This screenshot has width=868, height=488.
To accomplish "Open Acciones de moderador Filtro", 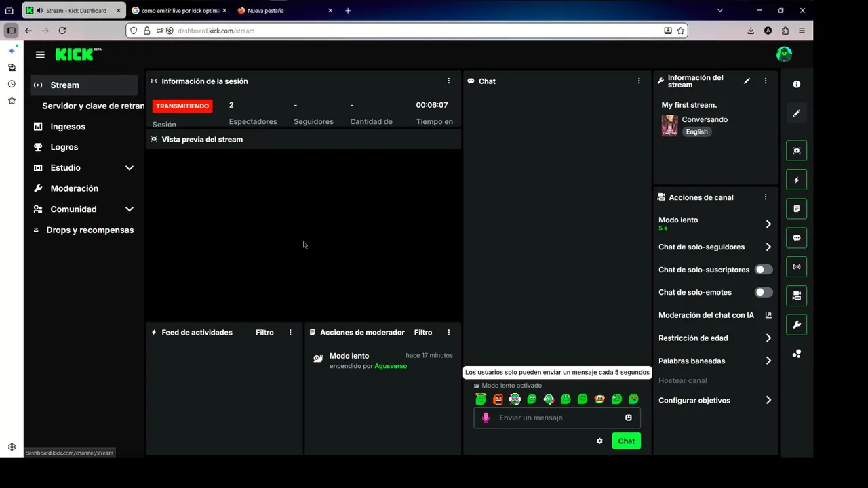I will point(423,333).
